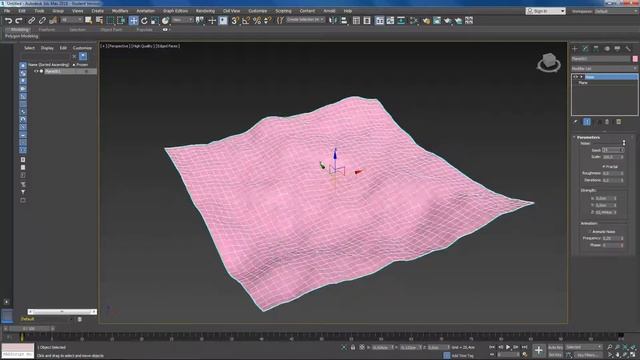Click the pink object color swatch
This screenshot has height=360, width=640.
pyautogui.click(x=635, y=59)
